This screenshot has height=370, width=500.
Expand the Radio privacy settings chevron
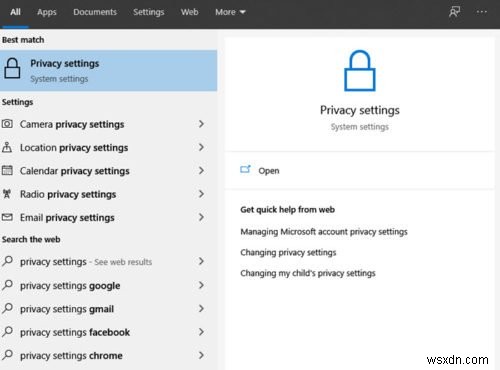tap(201, 194)
